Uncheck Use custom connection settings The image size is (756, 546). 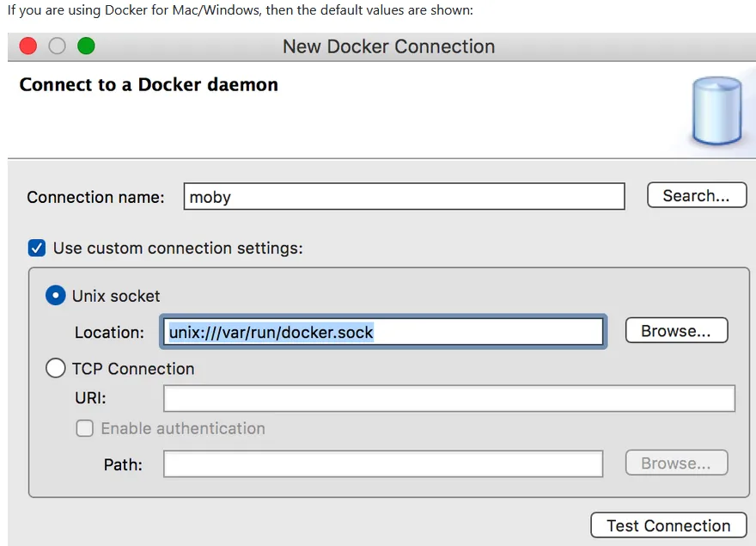pos(37,248)
